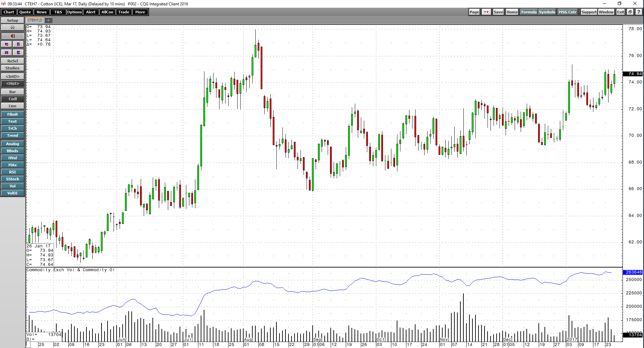Select the magnet snap icon
Image resolution: width=644 pixels, height=348 pixels.
pyautogui.click(x=12, y=36)
